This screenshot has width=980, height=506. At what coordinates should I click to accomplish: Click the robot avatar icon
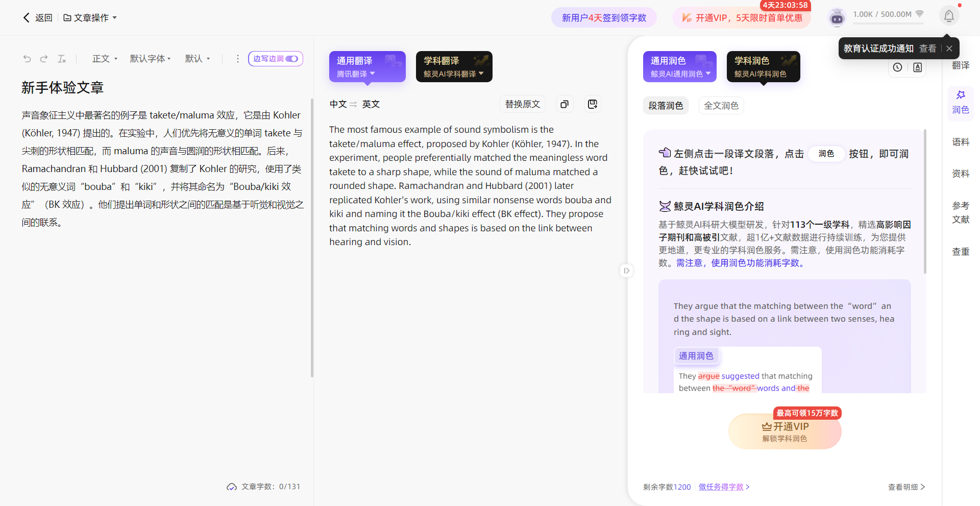837,18
